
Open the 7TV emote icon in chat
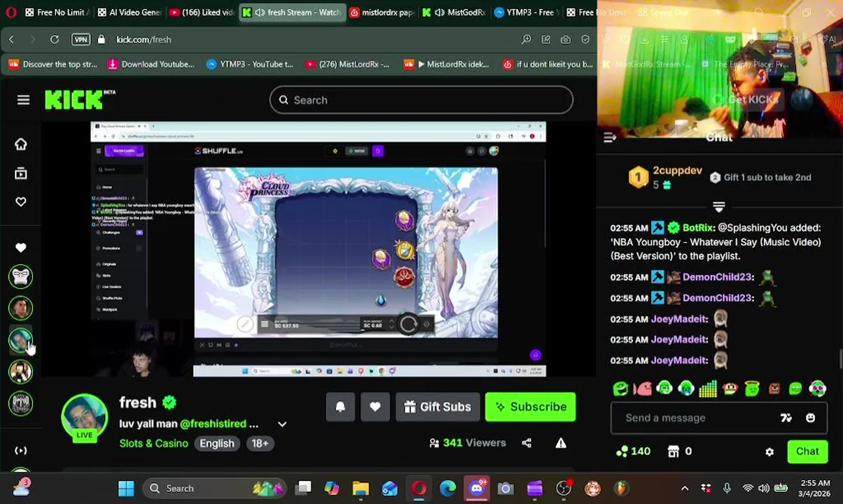click(786, 418)
